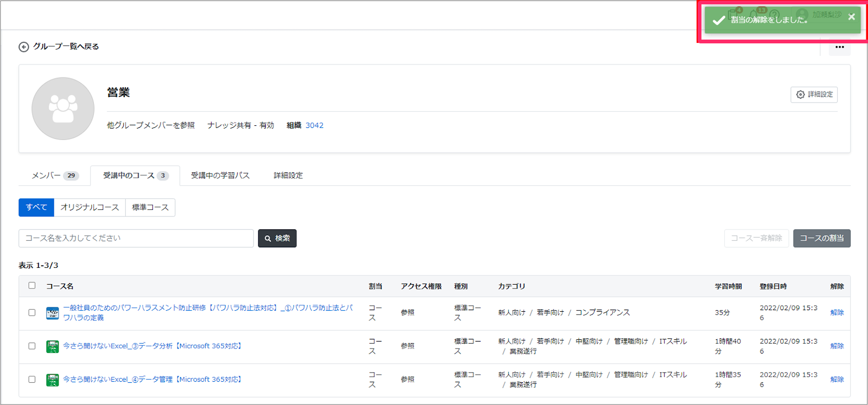Click the 他グループメンバーを参照 text

pyautogui.click(x=151, y=125)
